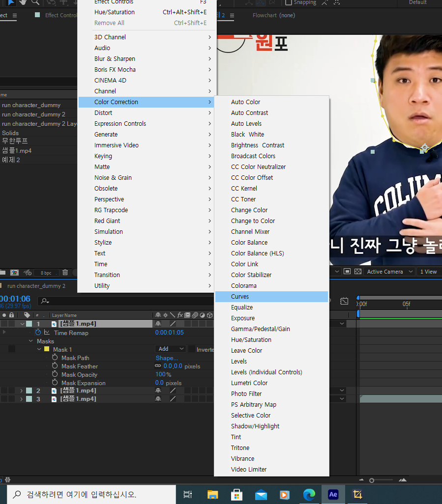This screenshot has width=442, height=504.
Task: Click the Project Settings 8 bpc button
Action: click(x=46, y=273)
